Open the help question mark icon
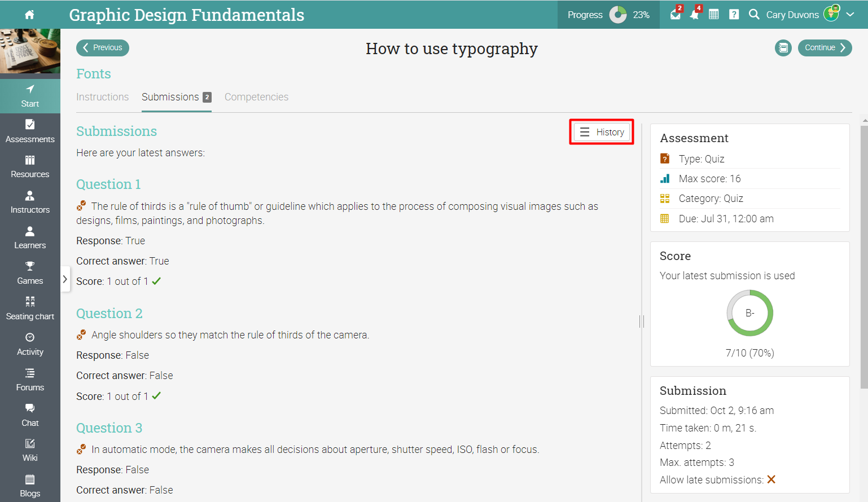This screenshot has width=868, height=502. tap(734, 15)
